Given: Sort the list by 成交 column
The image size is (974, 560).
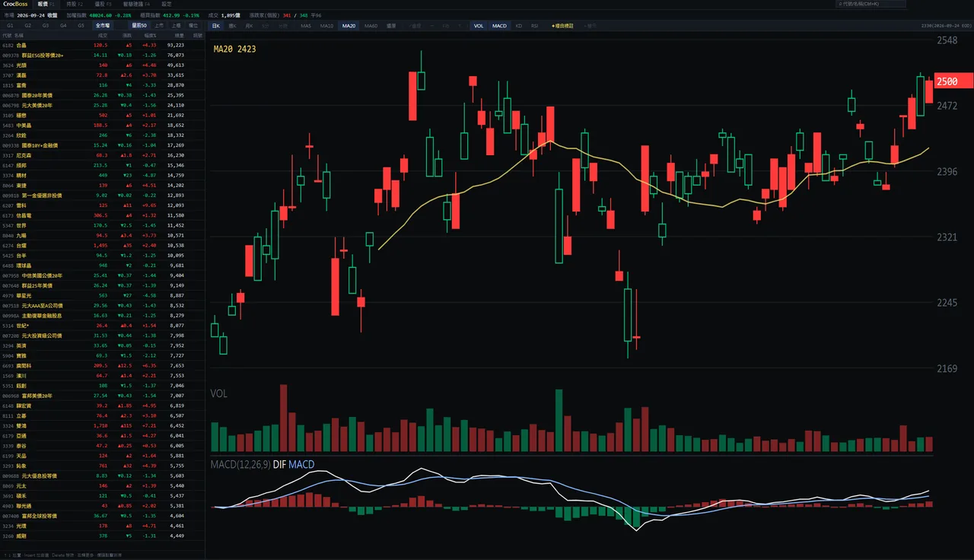Looking at the screenshot, I should tap(103, 35).
